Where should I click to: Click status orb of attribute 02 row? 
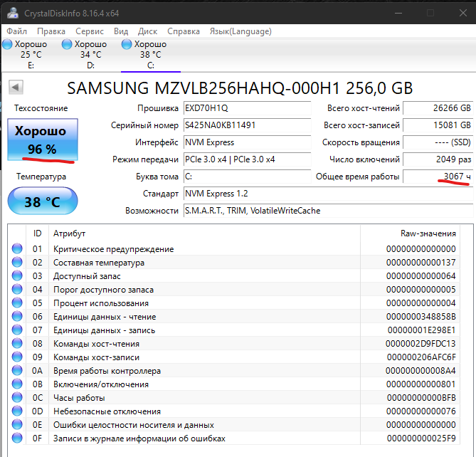[x=17, y=263]
